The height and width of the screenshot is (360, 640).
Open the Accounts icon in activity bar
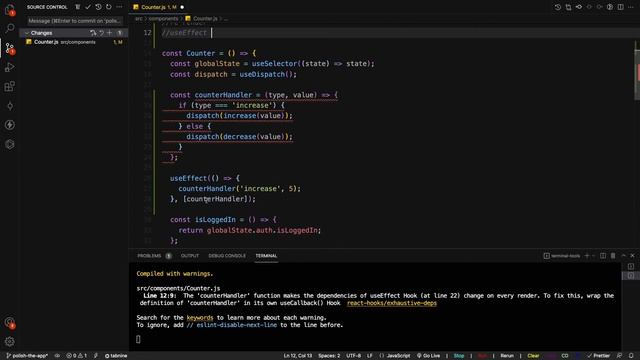9,322
